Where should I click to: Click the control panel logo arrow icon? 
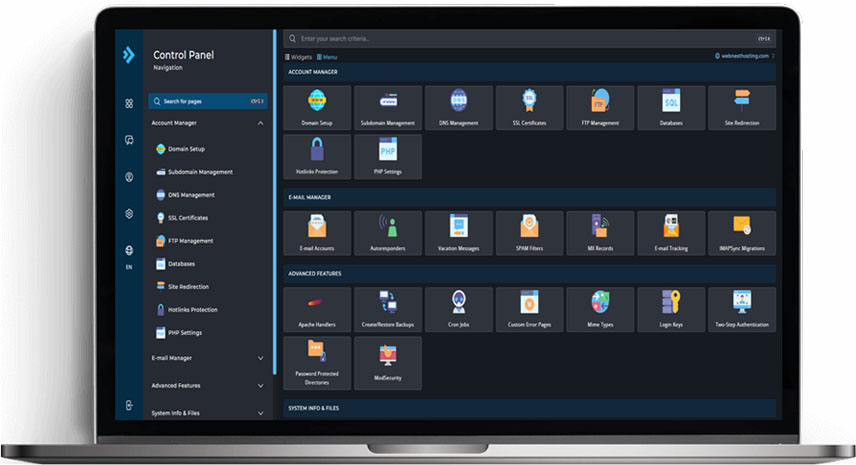(129, 55)
